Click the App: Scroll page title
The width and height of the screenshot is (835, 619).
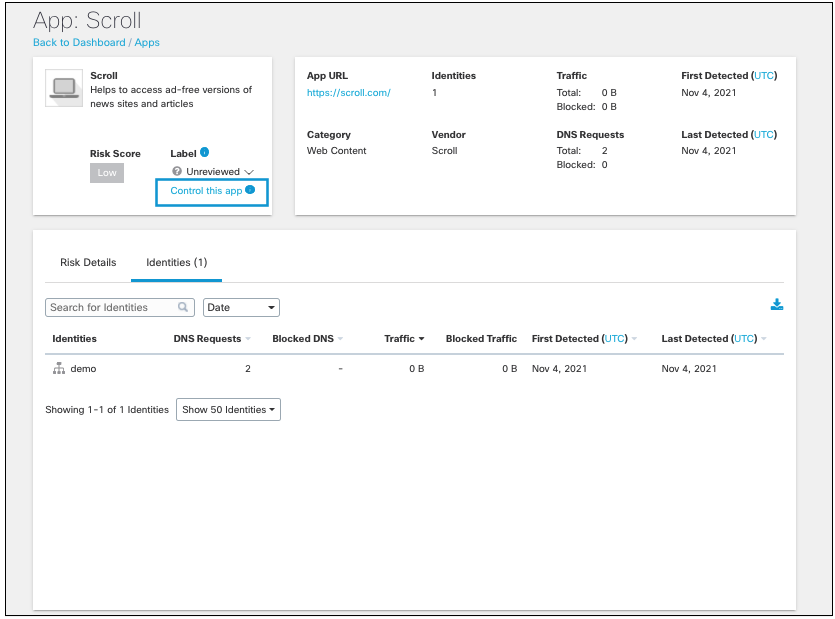[87, 20]
